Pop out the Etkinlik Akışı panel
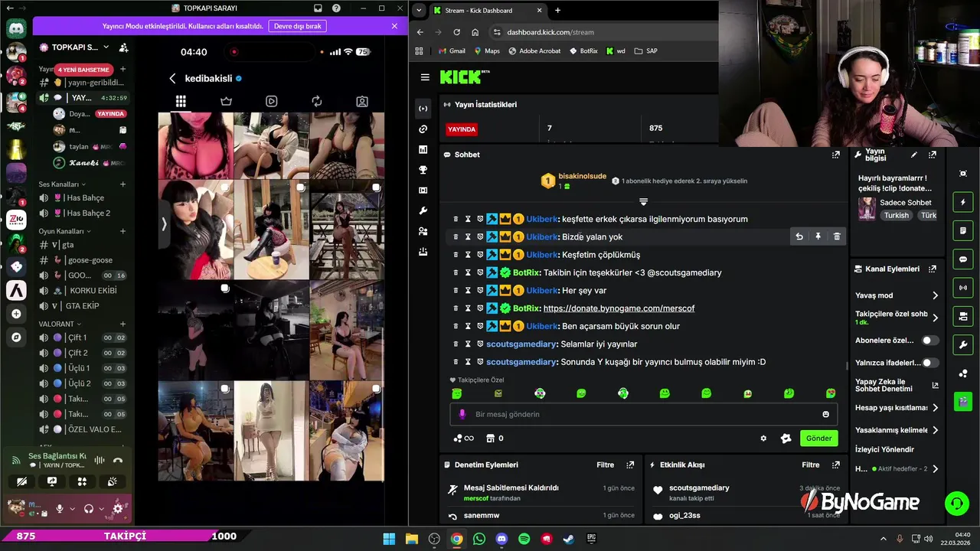Screen dimensions: 980x551 click(x=835, y=465)
